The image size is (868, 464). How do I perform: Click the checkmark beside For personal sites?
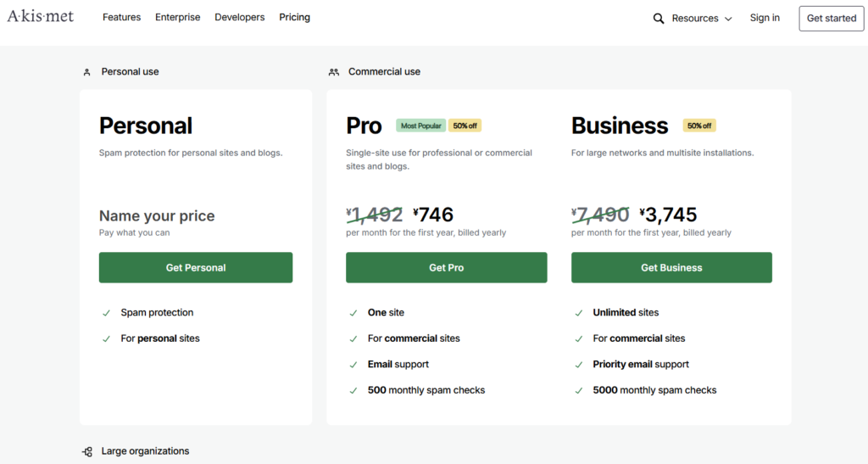[x=106, y=338]
